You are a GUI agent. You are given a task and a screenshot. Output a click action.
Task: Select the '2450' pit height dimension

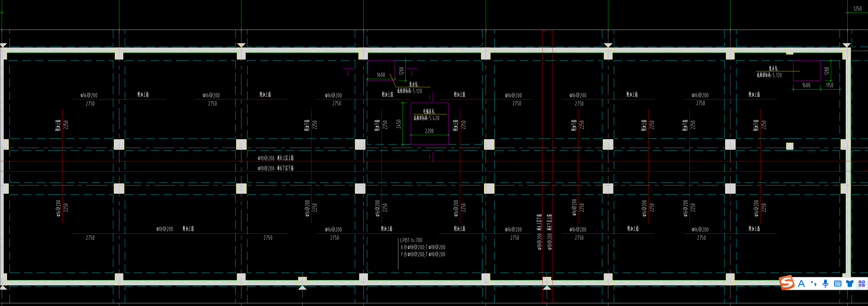(399, 124)
